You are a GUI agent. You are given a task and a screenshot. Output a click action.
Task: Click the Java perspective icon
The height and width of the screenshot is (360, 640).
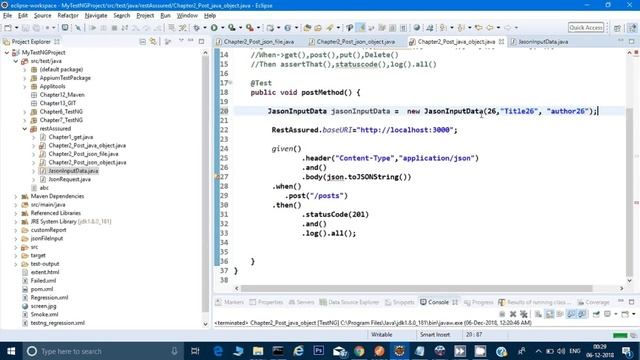point(632,28)
